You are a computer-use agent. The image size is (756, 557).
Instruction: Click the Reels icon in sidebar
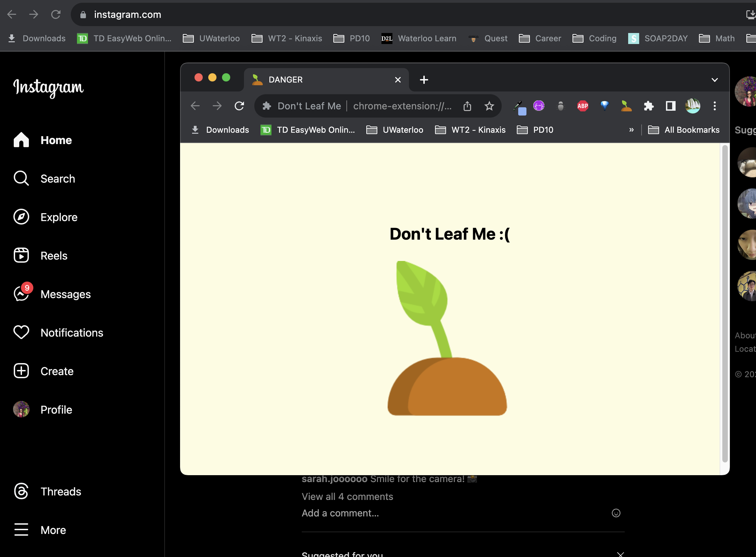[x=21, y=255]
